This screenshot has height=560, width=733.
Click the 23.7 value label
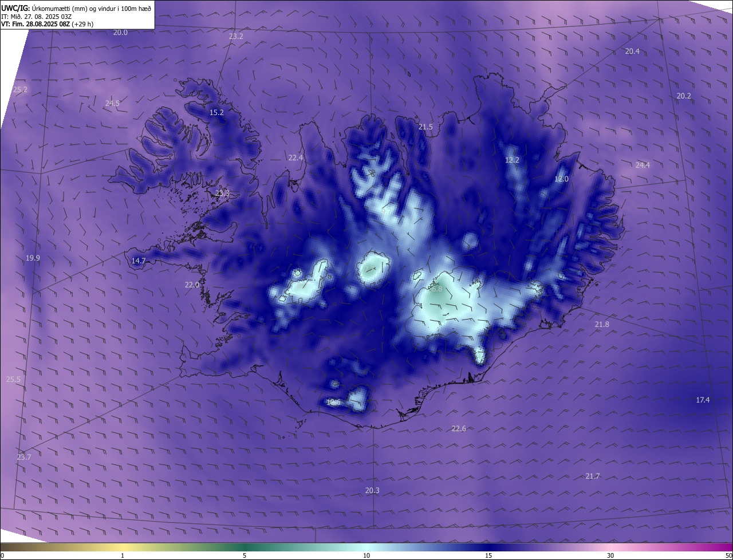coord(23,457)
